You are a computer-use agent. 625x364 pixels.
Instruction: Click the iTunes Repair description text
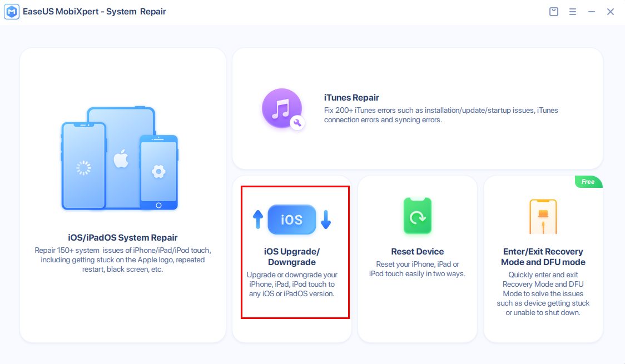click(x=440, y=115)
